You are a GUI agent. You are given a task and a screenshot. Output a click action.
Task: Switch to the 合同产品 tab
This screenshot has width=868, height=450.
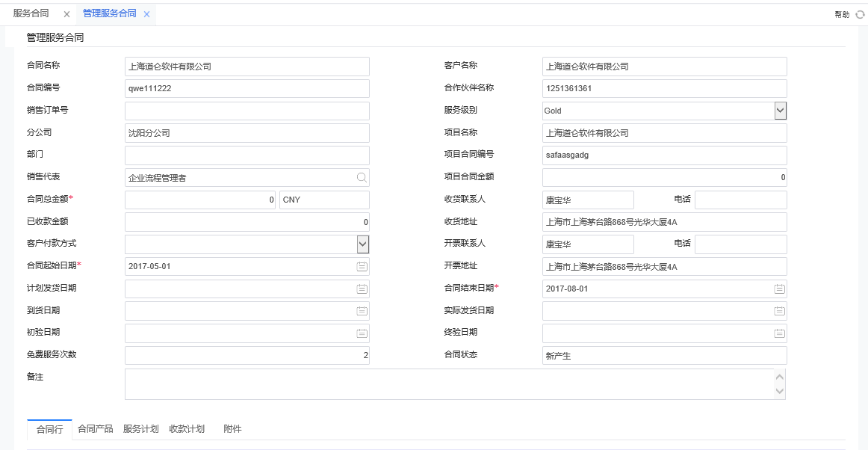point(96,429)
